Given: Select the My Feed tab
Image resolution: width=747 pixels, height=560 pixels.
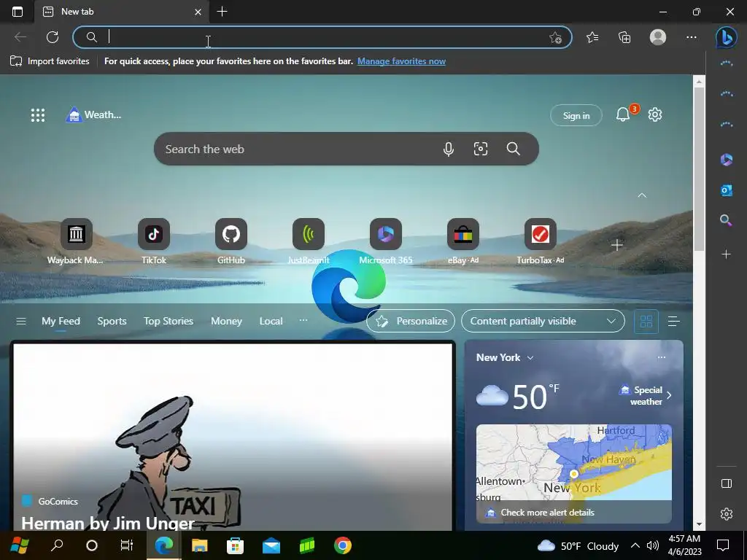Looking at the screenshot, I should click(x=61, y=321).
